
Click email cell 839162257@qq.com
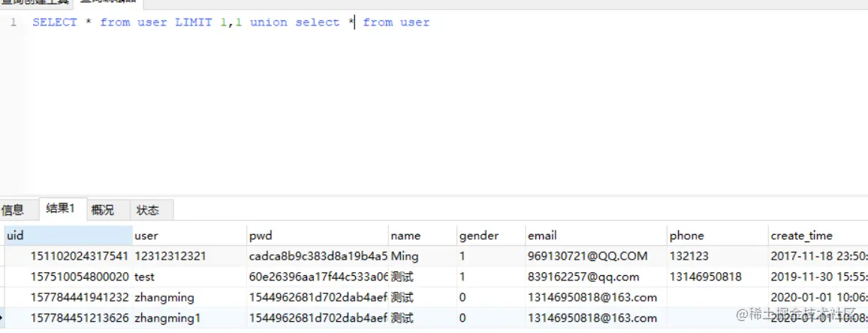pos(596,277)
